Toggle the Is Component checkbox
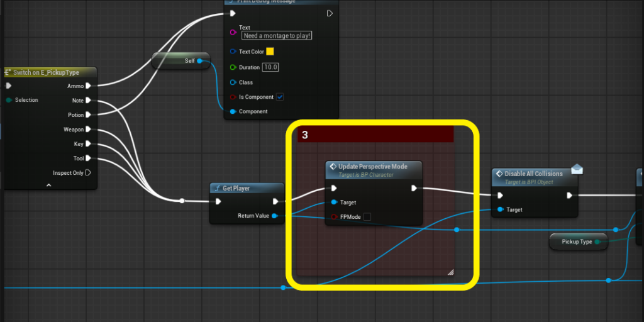 [x=280, y=97]
